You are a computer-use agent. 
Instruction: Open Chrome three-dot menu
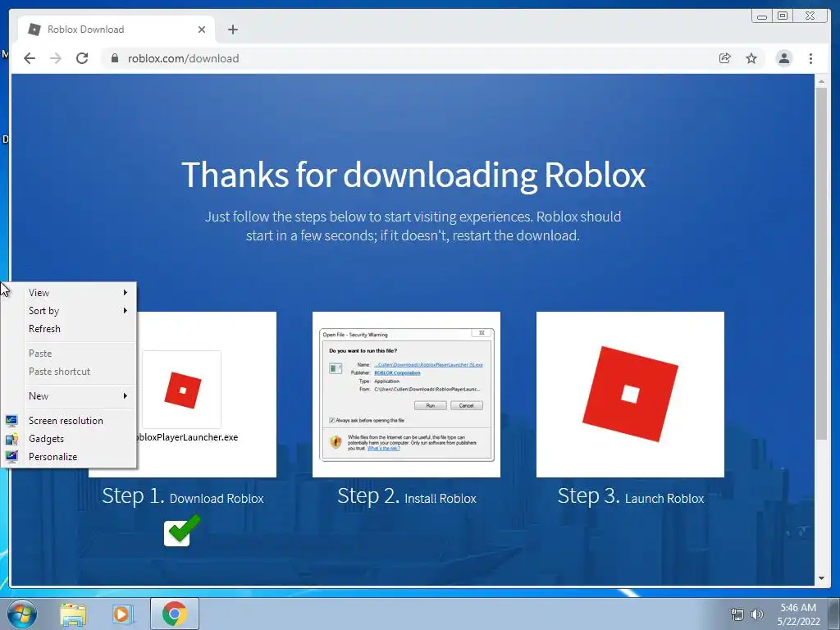(x=810, y=58)
